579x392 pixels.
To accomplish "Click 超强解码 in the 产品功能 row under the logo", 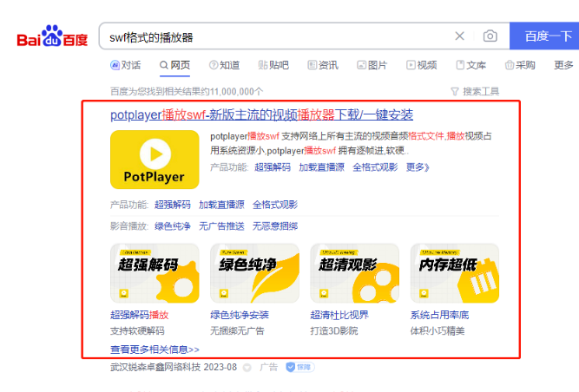I will point(173,205).
